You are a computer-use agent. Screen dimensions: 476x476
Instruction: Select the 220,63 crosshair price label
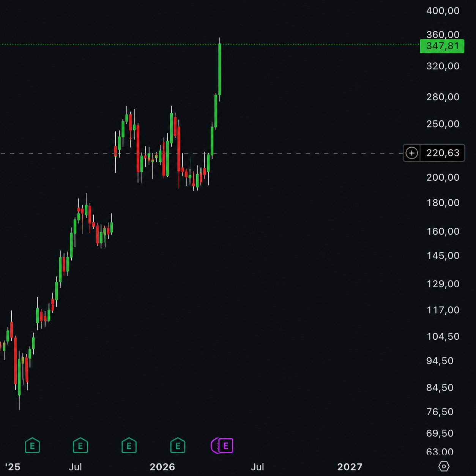pos(443,153)
